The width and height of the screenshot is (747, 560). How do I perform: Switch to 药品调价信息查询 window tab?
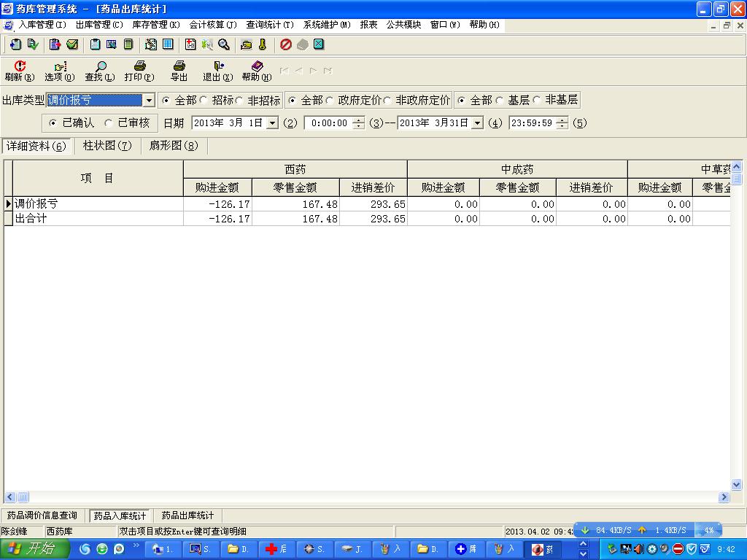click(42, 516)
